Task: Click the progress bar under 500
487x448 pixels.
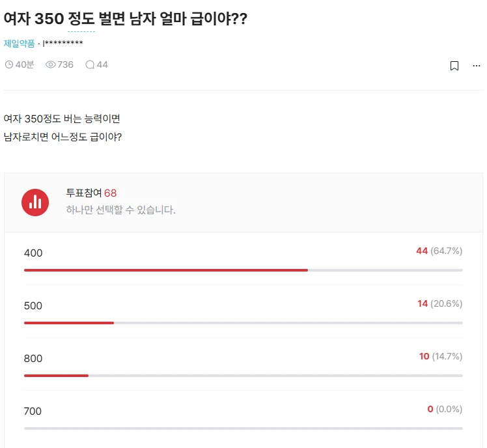Action: (x=244, y=323)
